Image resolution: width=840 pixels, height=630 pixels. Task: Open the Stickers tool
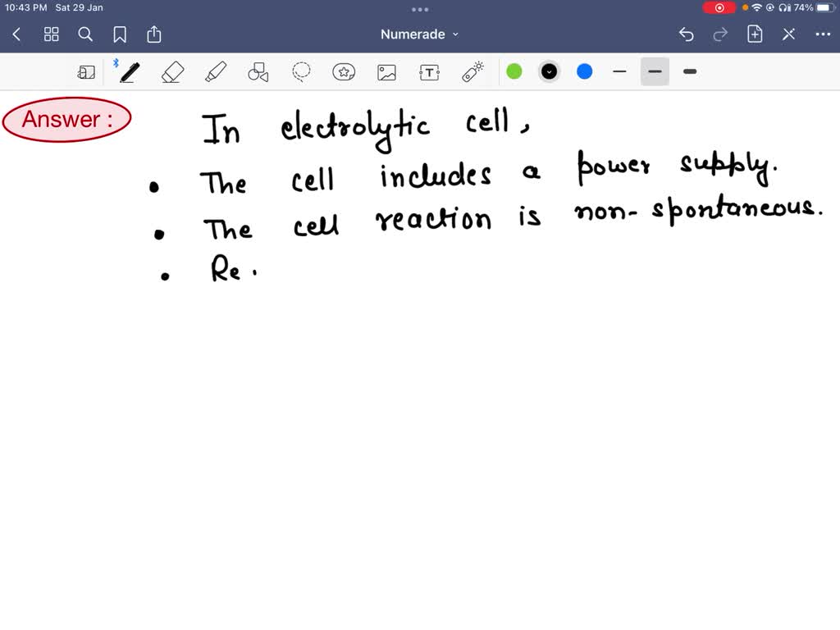(344, 71)
